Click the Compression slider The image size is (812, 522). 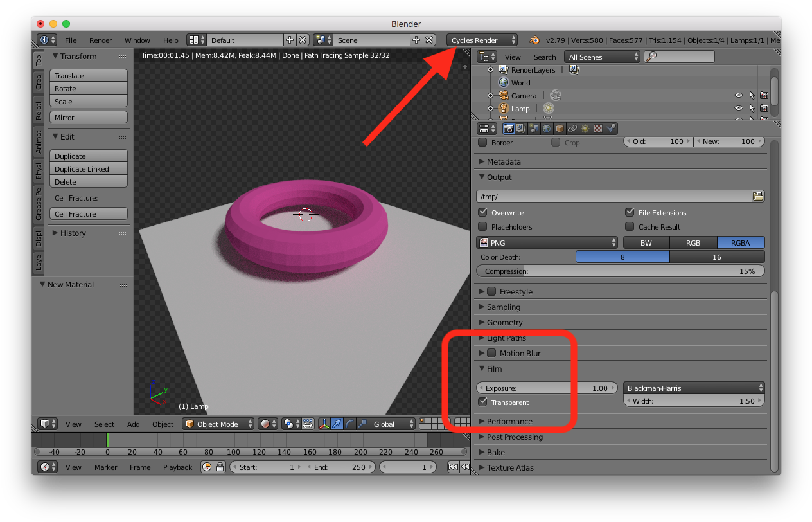pos(620,271)
